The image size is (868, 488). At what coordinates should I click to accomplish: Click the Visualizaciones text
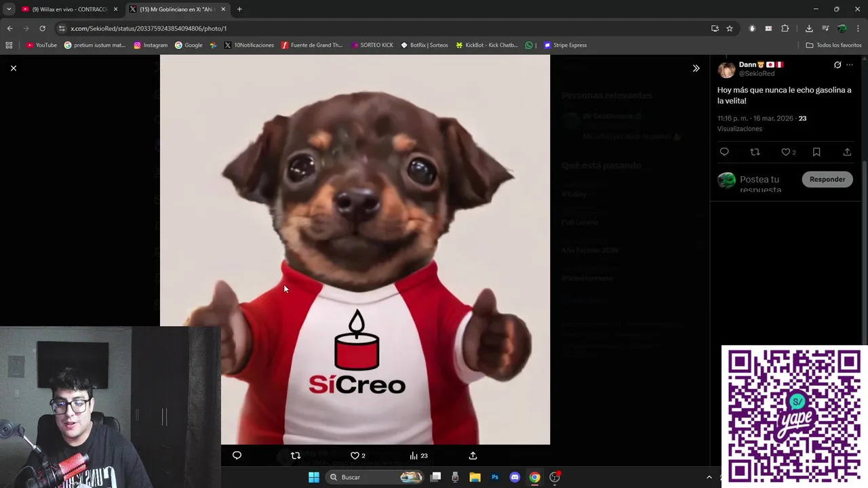[x=740, y=129]
